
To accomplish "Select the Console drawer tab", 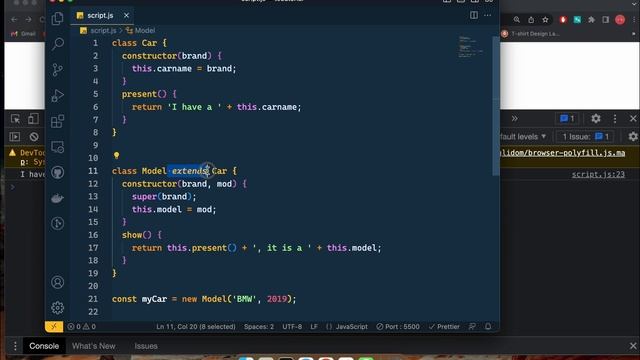I will pos(44,346).
